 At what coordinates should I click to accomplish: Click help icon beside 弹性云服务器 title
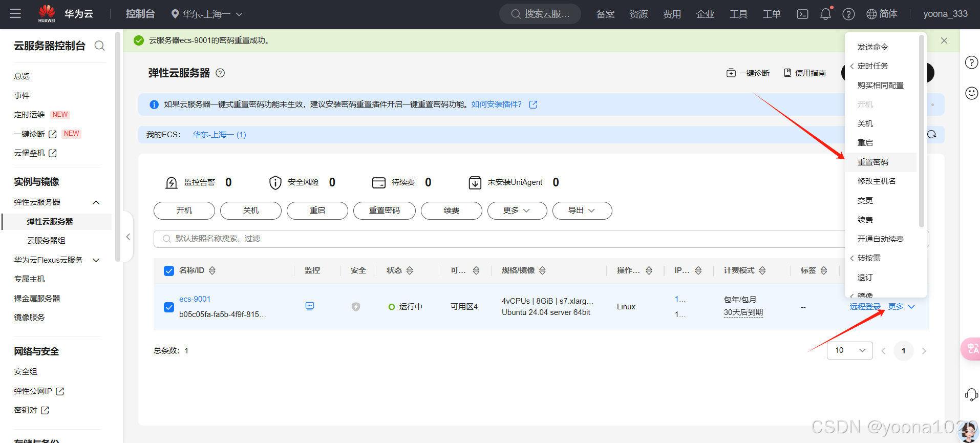pyautogui.click(x=220, y=73)
